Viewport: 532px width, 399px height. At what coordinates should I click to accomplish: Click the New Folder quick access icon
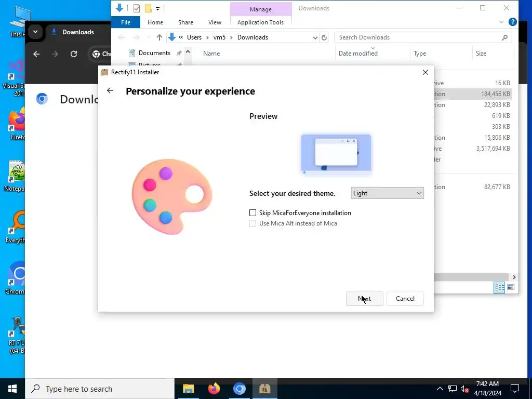click(x=148, y=8)
